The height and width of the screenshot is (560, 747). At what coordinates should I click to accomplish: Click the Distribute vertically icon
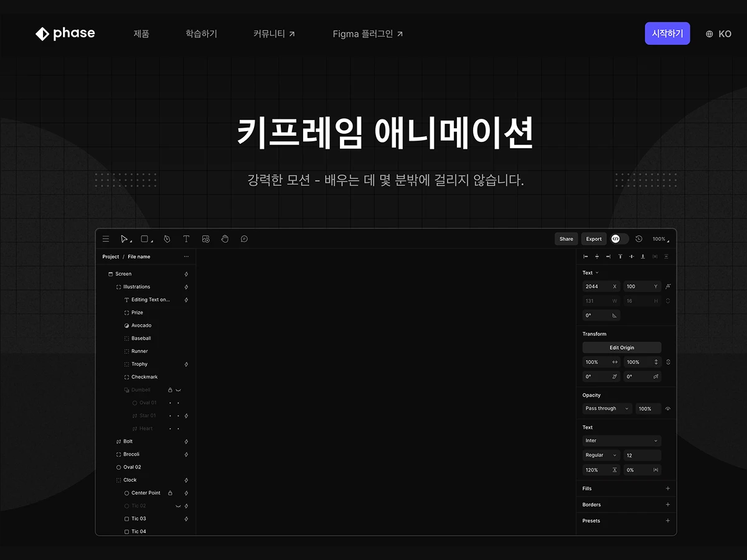click(666, 256)
